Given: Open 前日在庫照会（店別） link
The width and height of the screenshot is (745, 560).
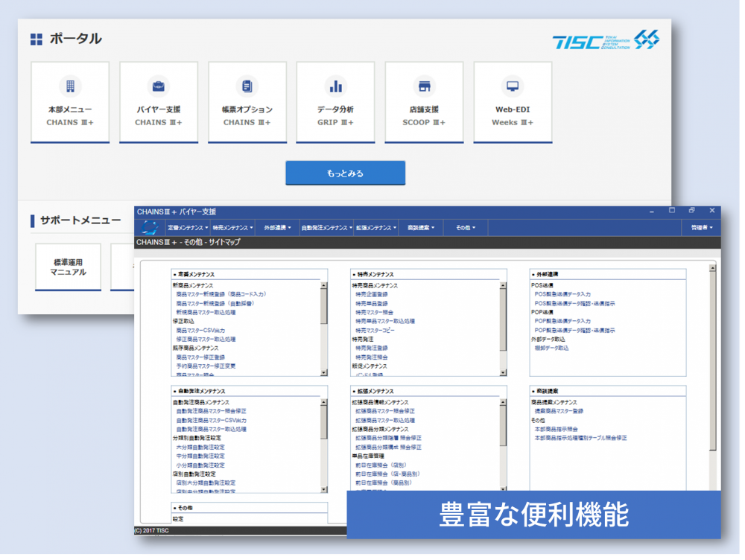Looking at the screenshot, I should [x=381, y=465].
